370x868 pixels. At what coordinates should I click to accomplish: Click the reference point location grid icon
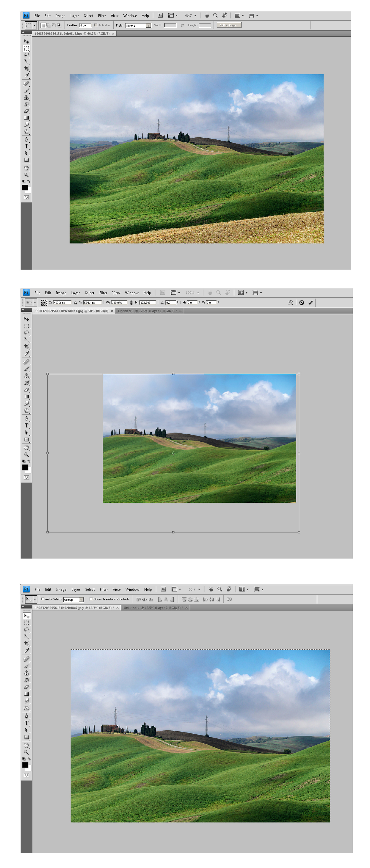44,303
